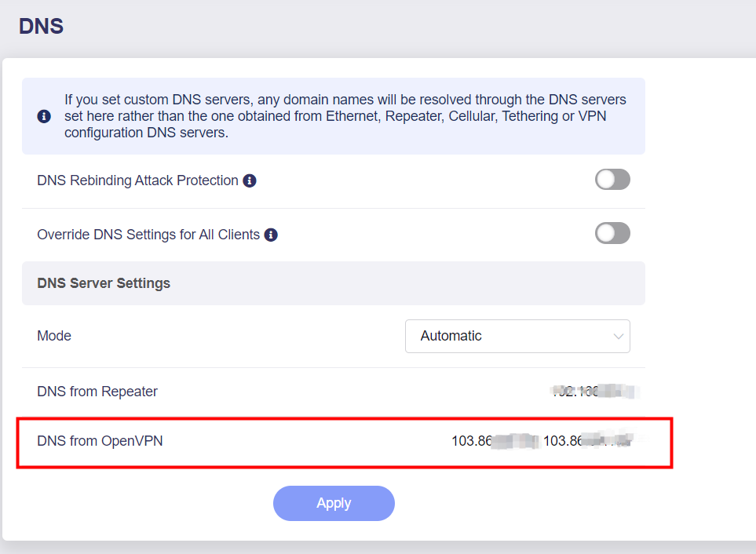Click the first OpenVPN DNS address starting 103.86
This screenshot has width=756, height=554.
tap(495, 441)
